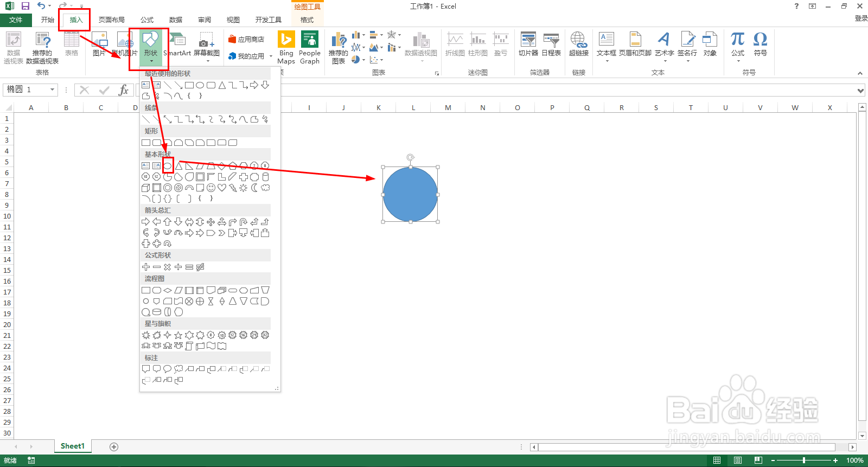
Task: Choose the smiley face shape
Action: 211,188
